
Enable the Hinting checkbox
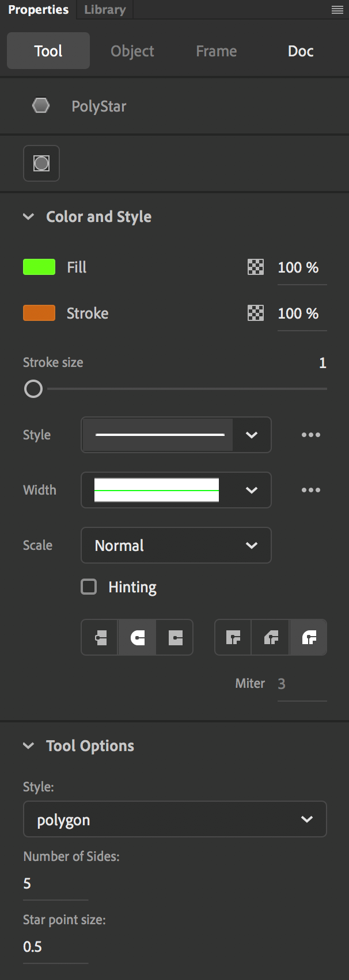[x=89, y=587]
